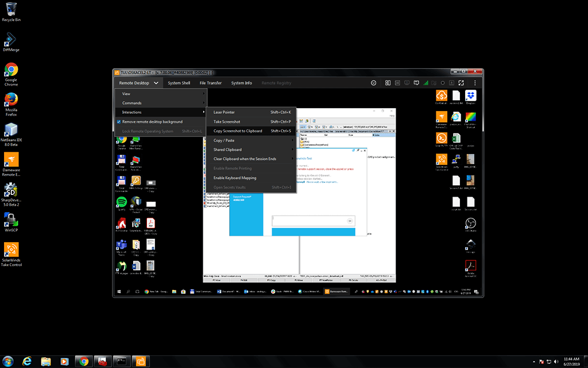The image size is (588, 368).
Task: Open the three-dot overflow menu icon
Action: coord(475,83)
